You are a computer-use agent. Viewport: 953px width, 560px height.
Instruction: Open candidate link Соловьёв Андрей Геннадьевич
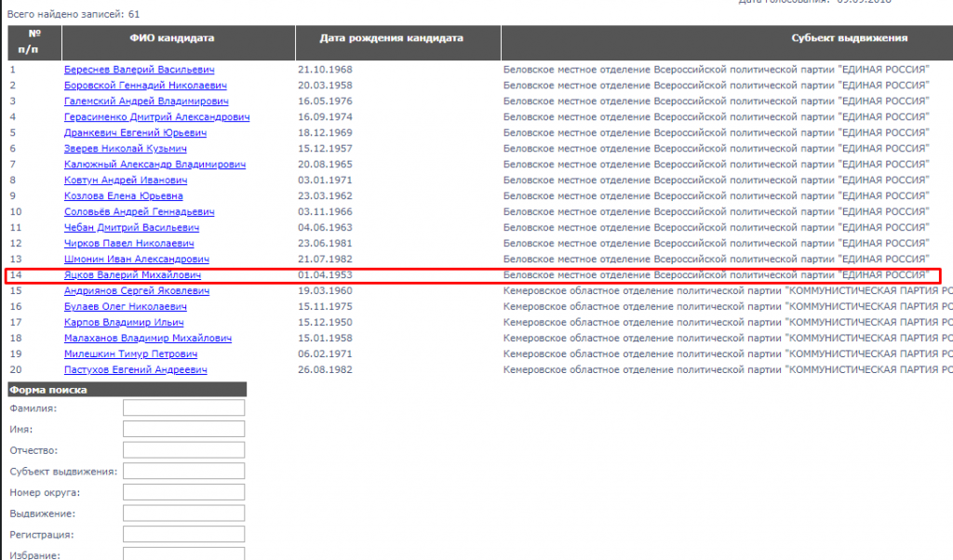tap(140, 212)
